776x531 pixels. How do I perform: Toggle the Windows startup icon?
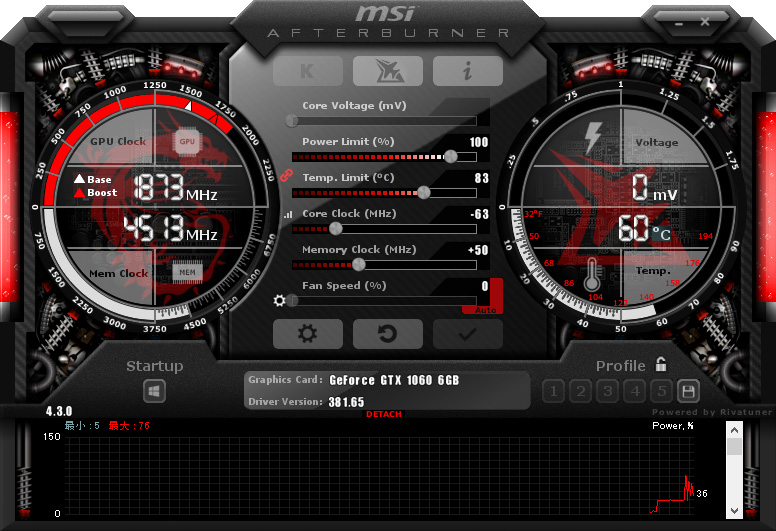[x=154, y=391]
